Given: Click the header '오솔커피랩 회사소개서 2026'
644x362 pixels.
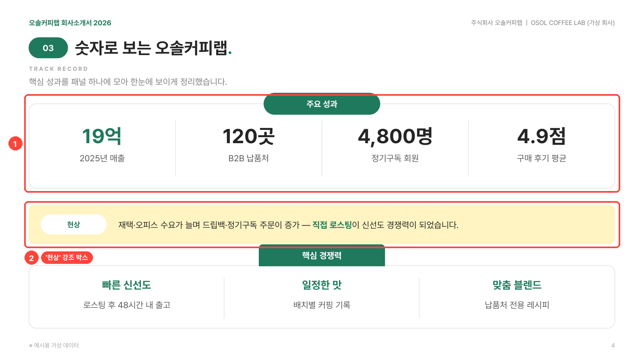Looking at the screenshot, I should click(x=70, y=23).
